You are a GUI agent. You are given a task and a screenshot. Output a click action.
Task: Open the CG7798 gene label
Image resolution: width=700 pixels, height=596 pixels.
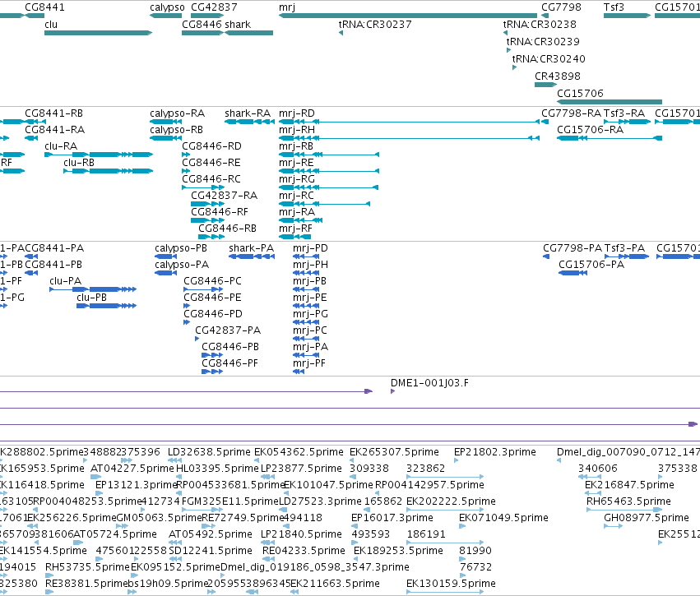pyautogui.click(x=561, y=7)
